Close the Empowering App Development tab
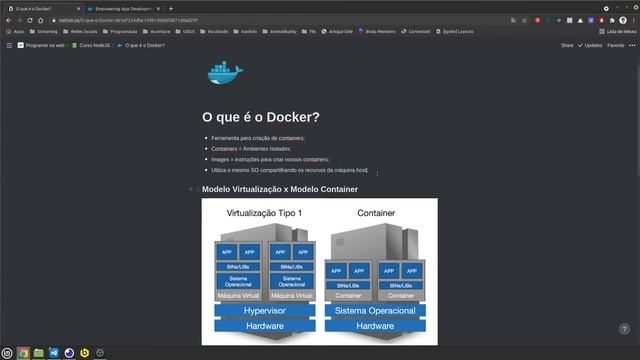640x360 pixels. (x=158, y=8)
